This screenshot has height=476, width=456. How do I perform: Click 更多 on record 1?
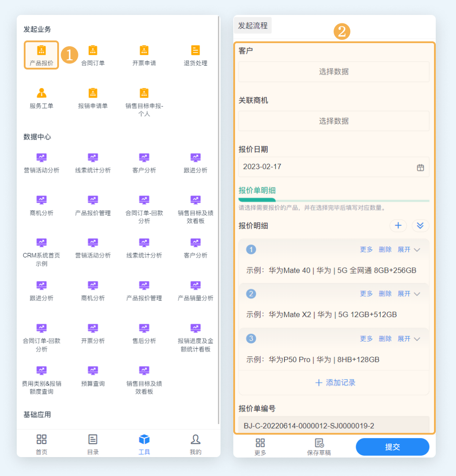(x=366, y=249)
